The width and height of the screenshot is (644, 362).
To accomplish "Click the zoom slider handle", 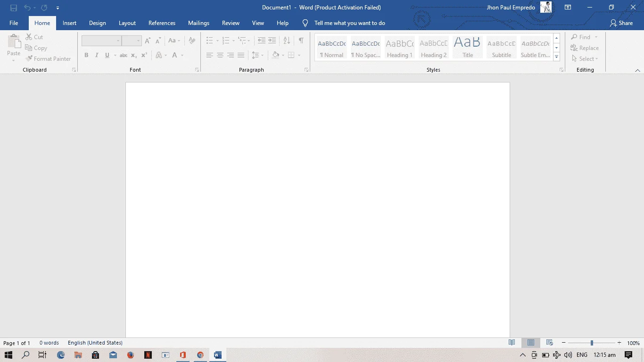I will tap(592, 343).
